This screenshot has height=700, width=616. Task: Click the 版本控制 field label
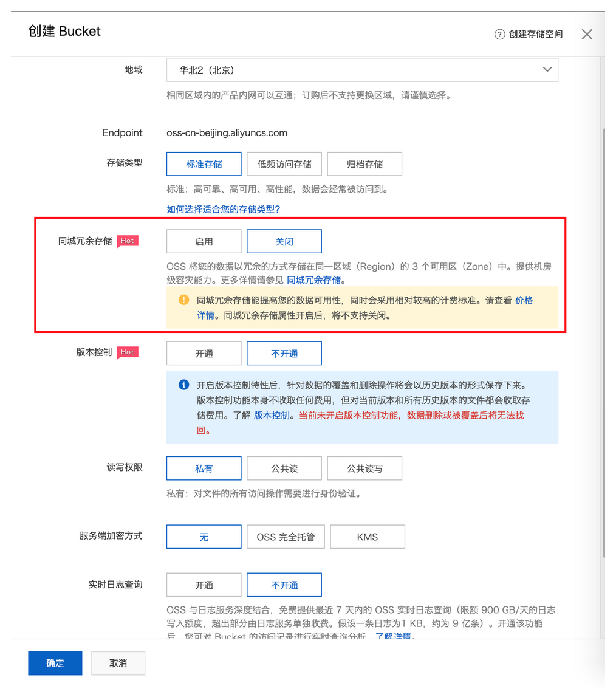point(94,352)
